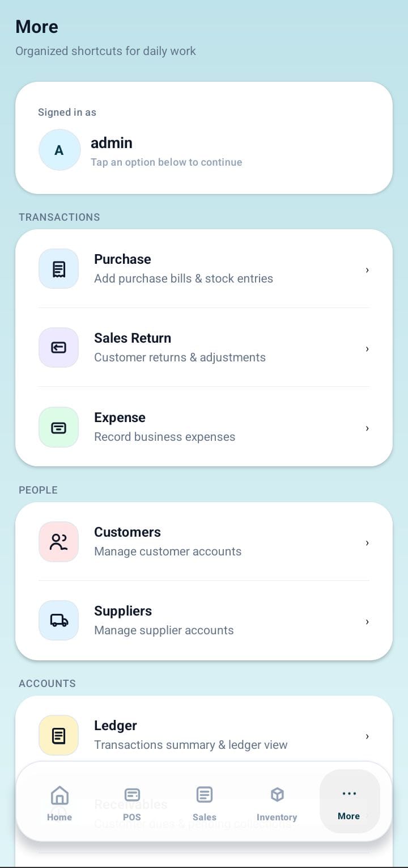Select the Inventory cube icon
The width and height of the screenshot is (408, 868).
pos(277,794)
